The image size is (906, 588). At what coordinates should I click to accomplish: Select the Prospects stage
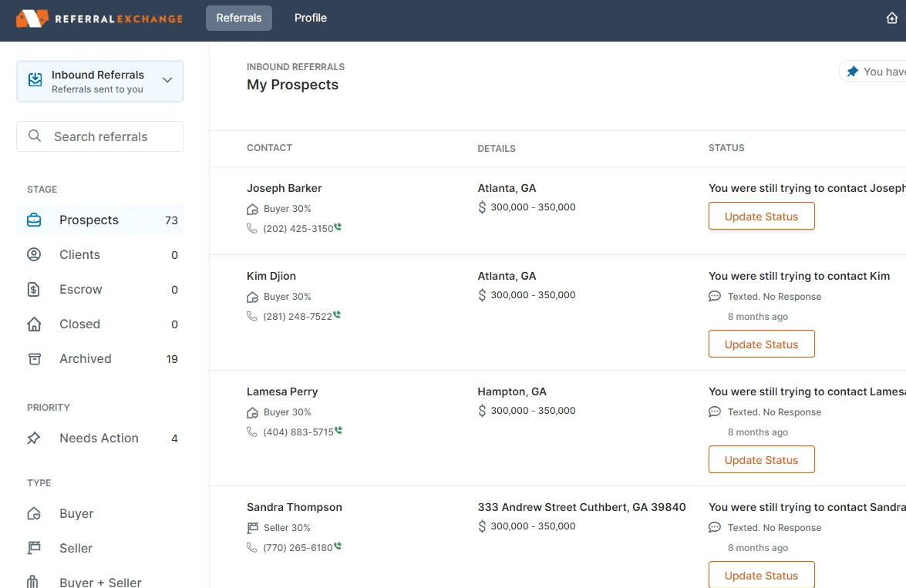click(100, 220)
